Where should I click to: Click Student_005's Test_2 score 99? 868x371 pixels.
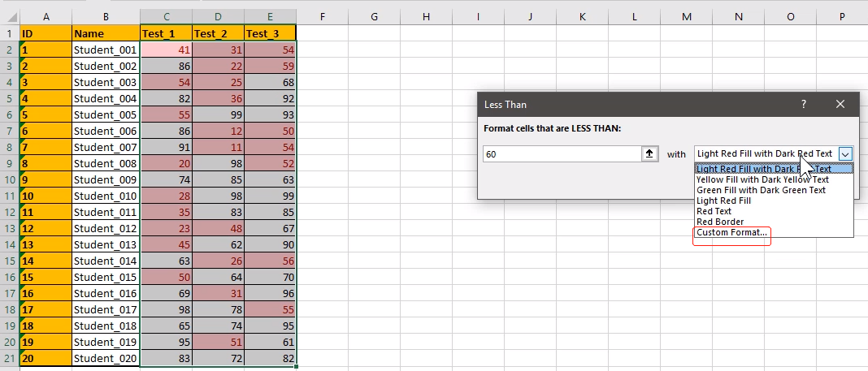218,115
